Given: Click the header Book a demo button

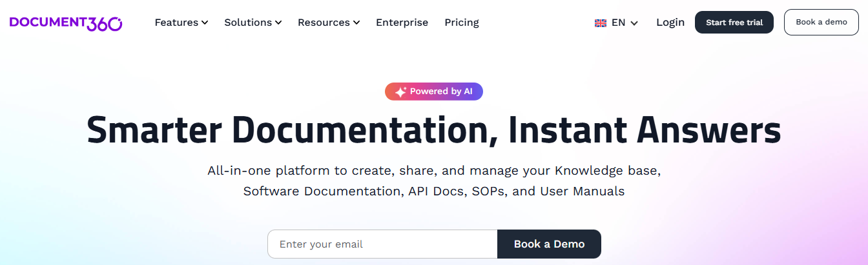Looking at the screenshot, I should click(x=821, y=22).
